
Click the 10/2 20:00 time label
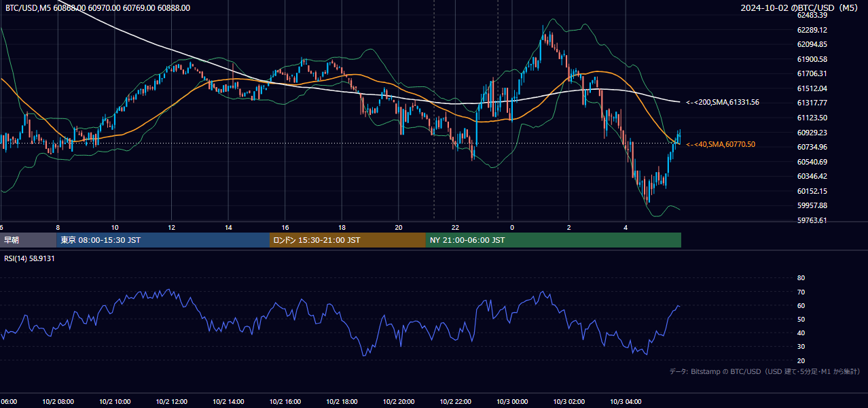pos(399,401)
